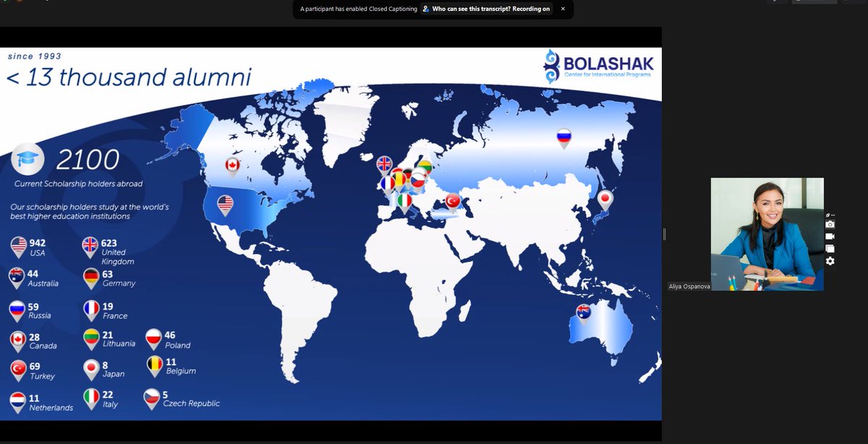Click the Japan pin on the world map
This screenshot has width=868, height=444.
pyautogui.click(x=605, y=200)
